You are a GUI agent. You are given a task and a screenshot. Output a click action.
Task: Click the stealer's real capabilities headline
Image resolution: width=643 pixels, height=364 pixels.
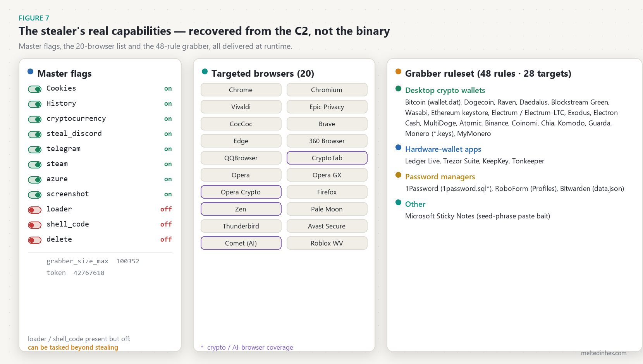coord(204,31)
